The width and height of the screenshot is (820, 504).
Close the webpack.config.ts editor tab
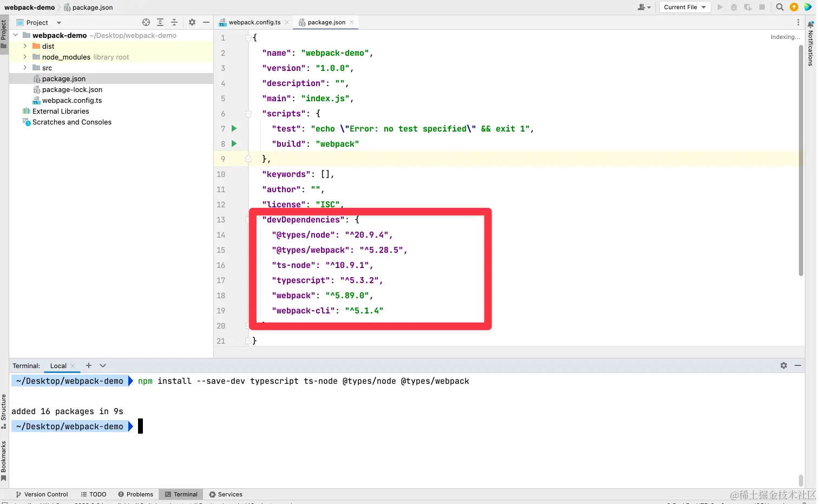click(x=287, y=22)
